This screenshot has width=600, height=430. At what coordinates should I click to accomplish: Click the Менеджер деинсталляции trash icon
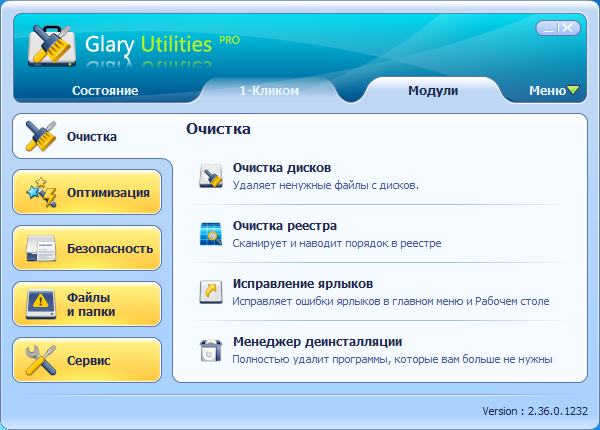pos(211,350)
